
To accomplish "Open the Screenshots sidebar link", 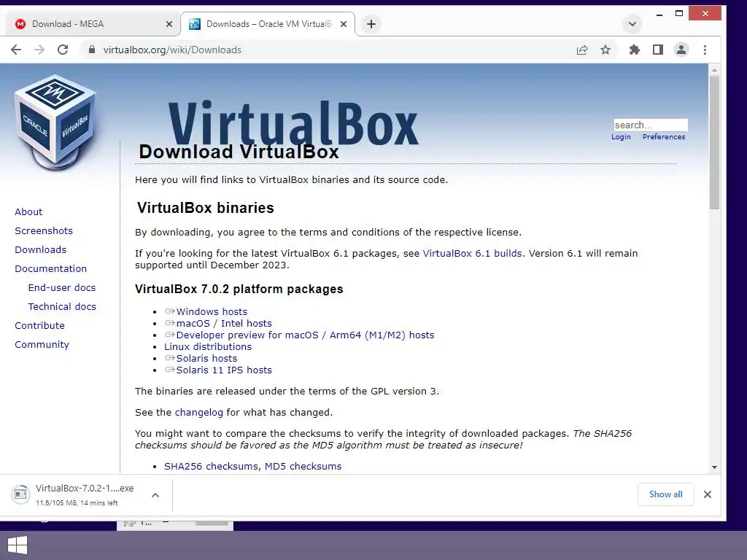I will tap(44, 231).
